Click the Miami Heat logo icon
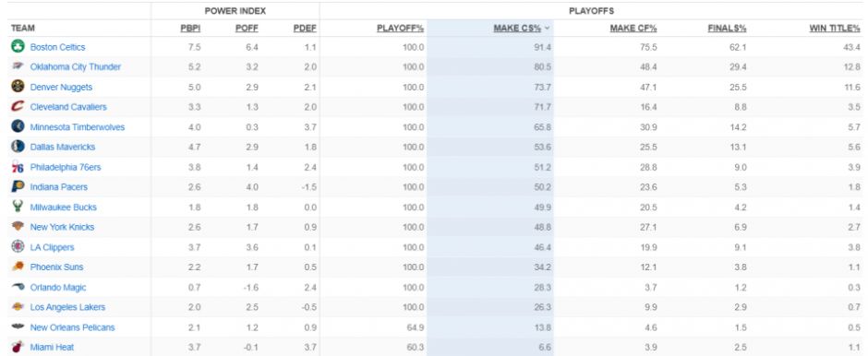The image size is (868, 356). [18, 347]
